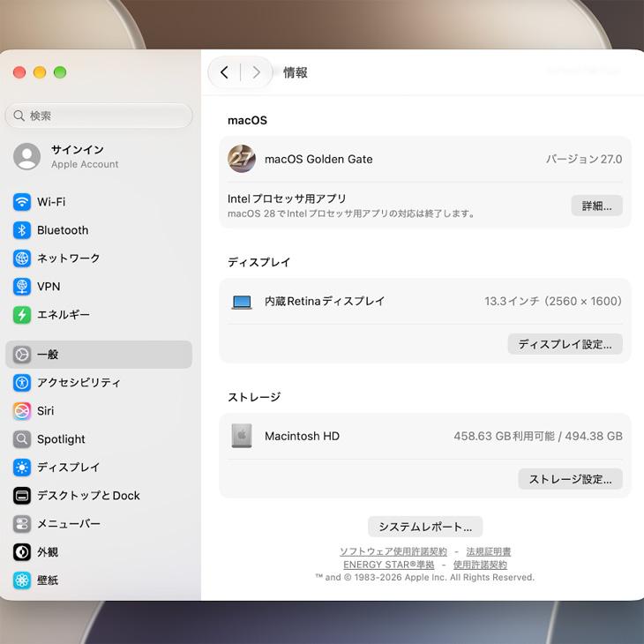Click the search magnifier icon in 検索 field

click(x=19, y=116)
